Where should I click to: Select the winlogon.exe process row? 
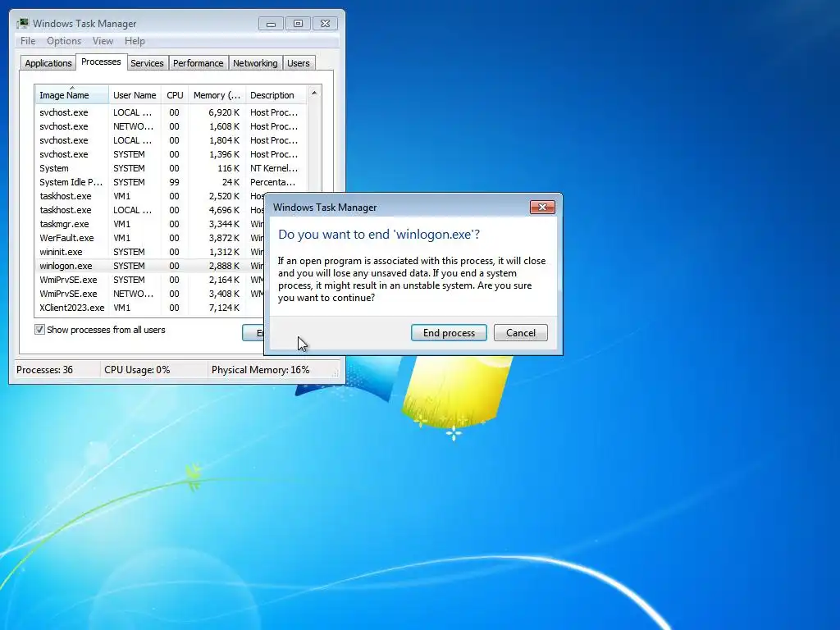[x=150, y=266]
